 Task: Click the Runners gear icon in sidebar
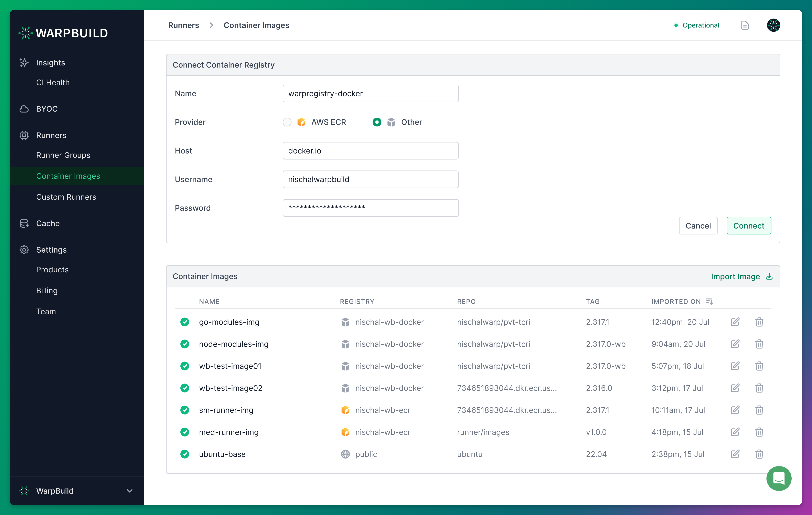click(x=24, y=135)
